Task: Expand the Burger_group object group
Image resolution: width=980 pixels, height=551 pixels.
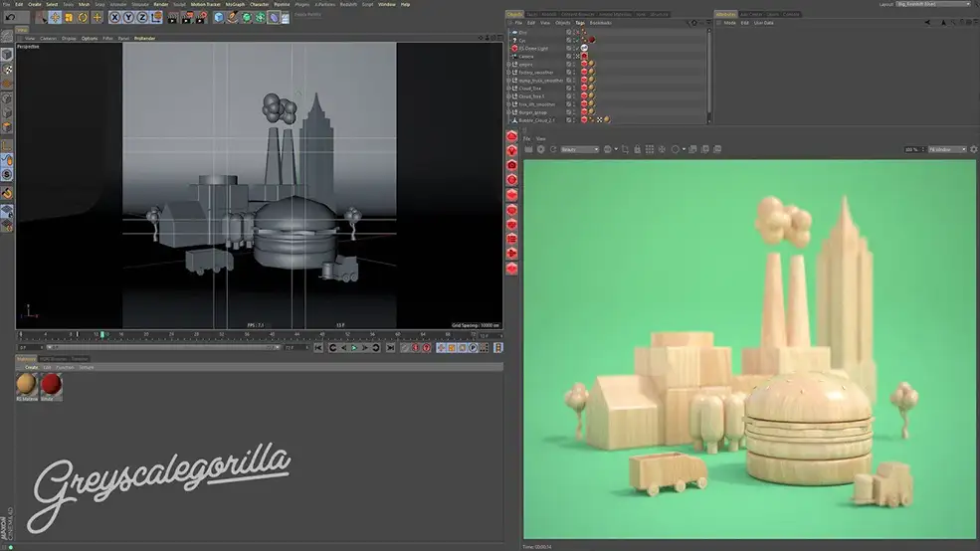Action: pyautogui.click(x=508, y=112)
